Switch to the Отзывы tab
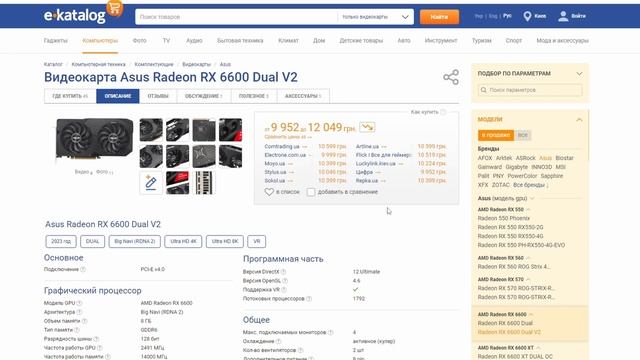 (158, 96)
